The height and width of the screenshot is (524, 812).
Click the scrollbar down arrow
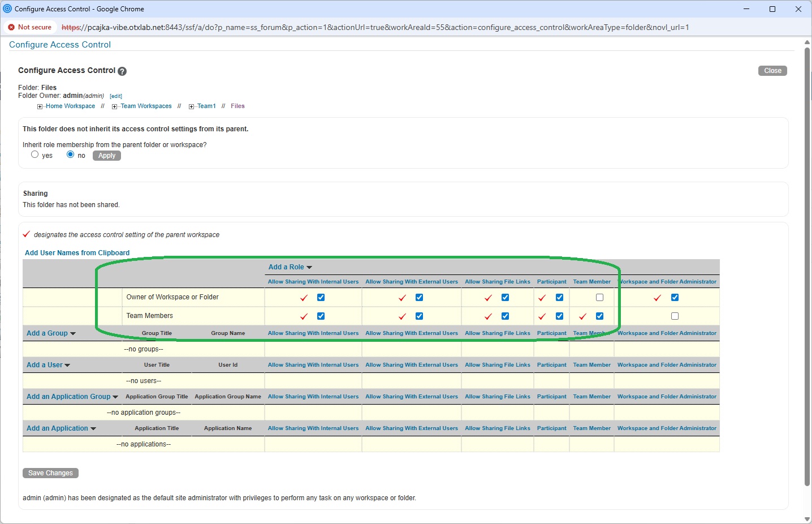[x=807, y=519]
